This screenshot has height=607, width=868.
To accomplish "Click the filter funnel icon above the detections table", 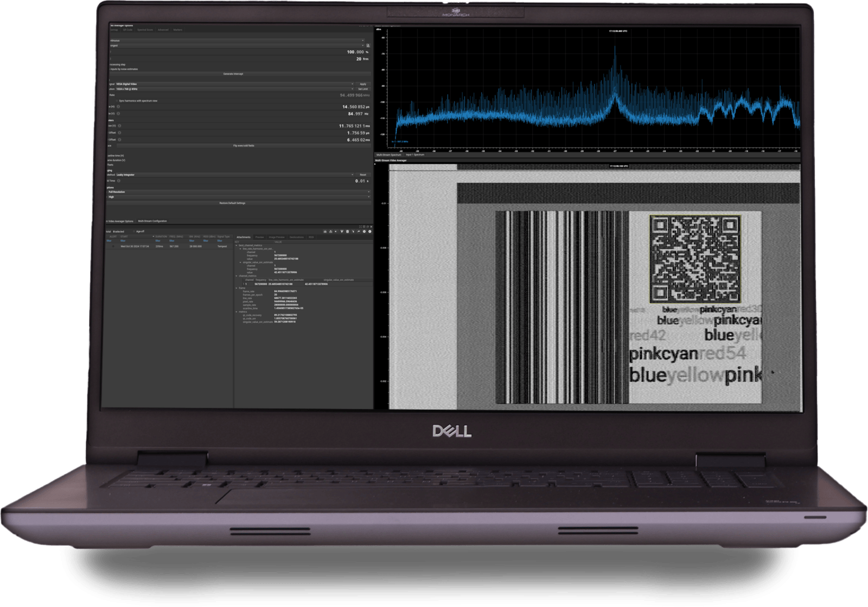I will pyautogui.click(x=342, y=232).
